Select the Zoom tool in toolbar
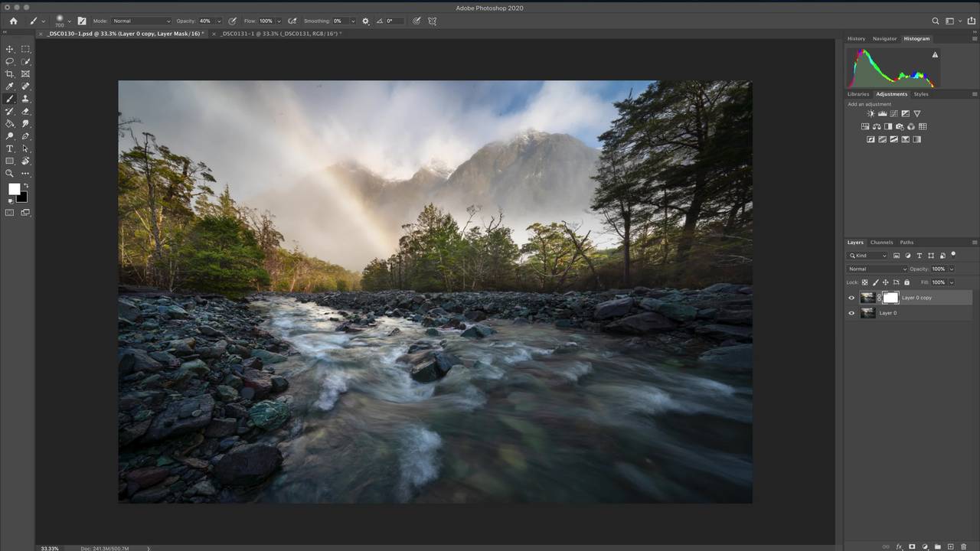 point(10,174)
